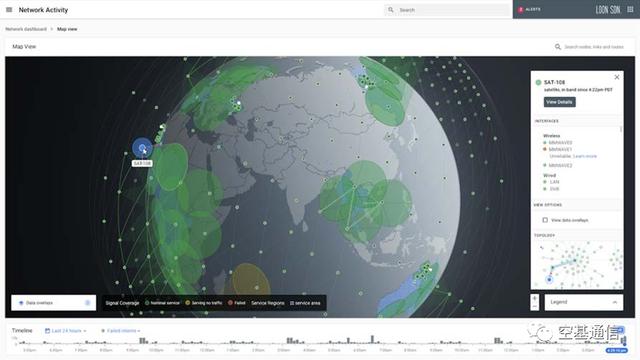Screen dimensions: 640x360
Task: Click the info icon in Data overlays box
Action: 87,303
